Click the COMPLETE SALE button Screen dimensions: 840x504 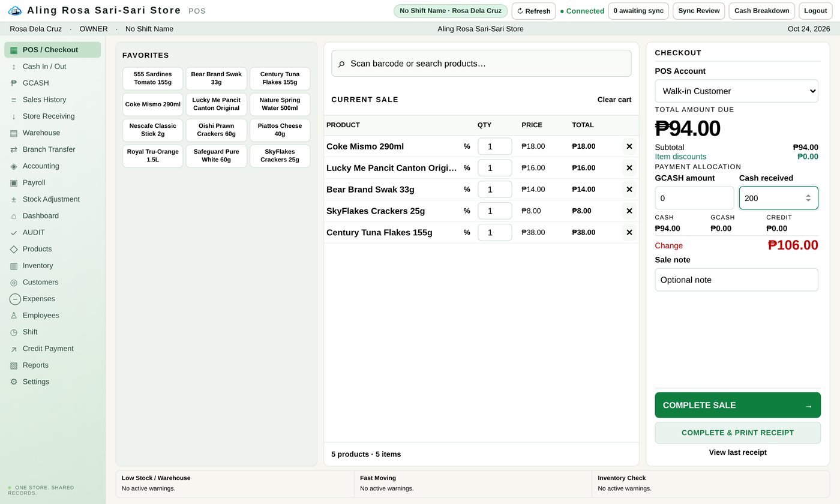click(737, 405)
